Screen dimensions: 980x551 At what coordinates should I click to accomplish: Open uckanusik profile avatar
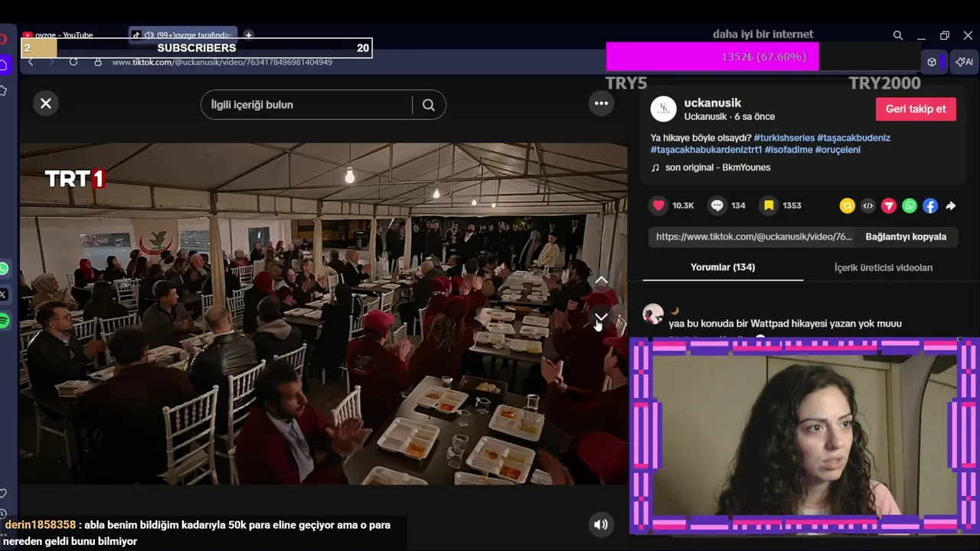(x=664, y=109)
